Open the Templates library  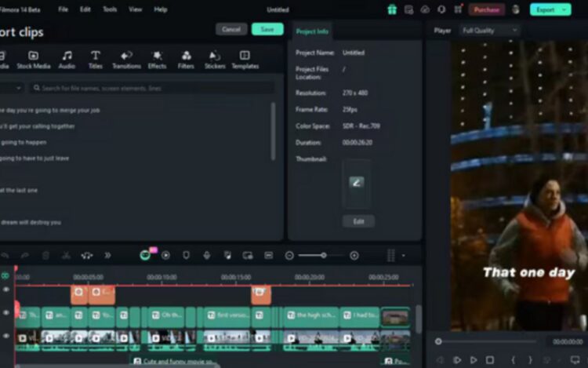coord(245,60)
